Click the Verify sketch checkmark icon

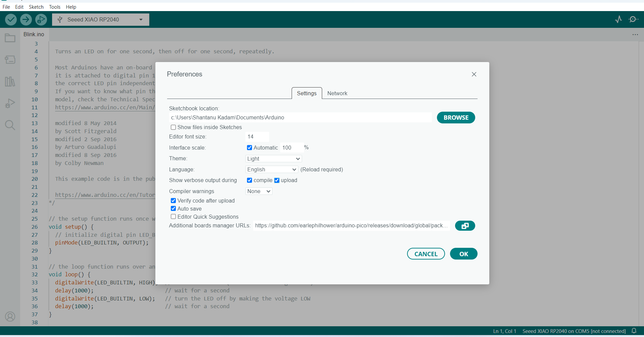click(x=11, y=19)
